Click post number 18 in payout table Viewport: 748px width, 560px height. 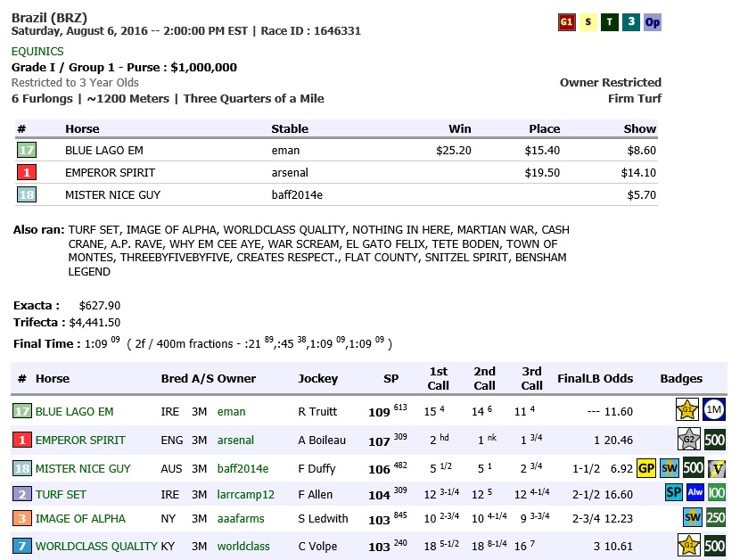tap(26, 194)
